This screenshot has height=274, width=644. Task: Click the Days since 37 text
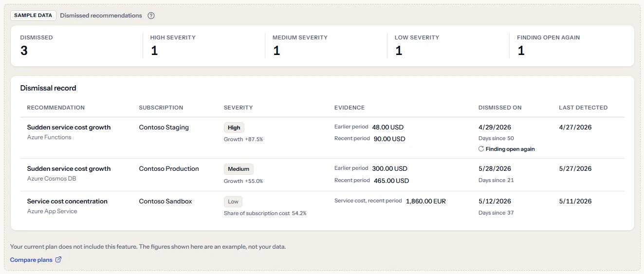click(x=496, y=213)
